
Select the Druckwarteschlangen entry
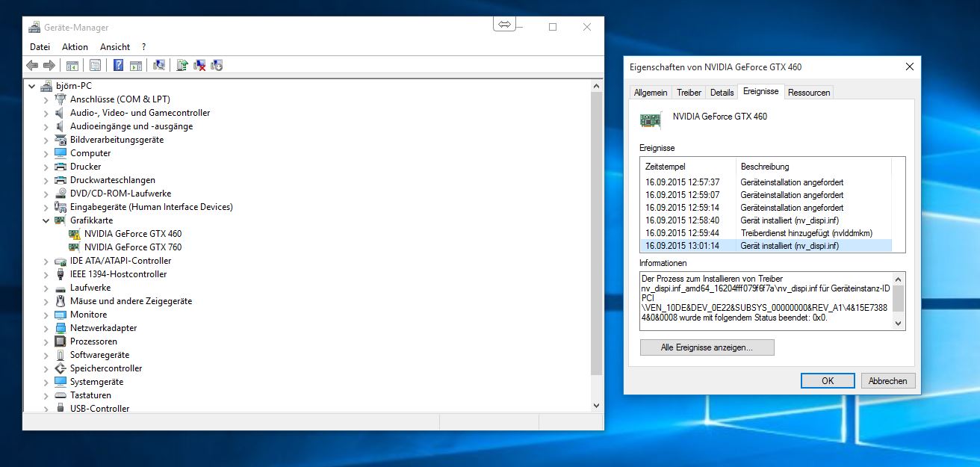click(x=113, y=180)
